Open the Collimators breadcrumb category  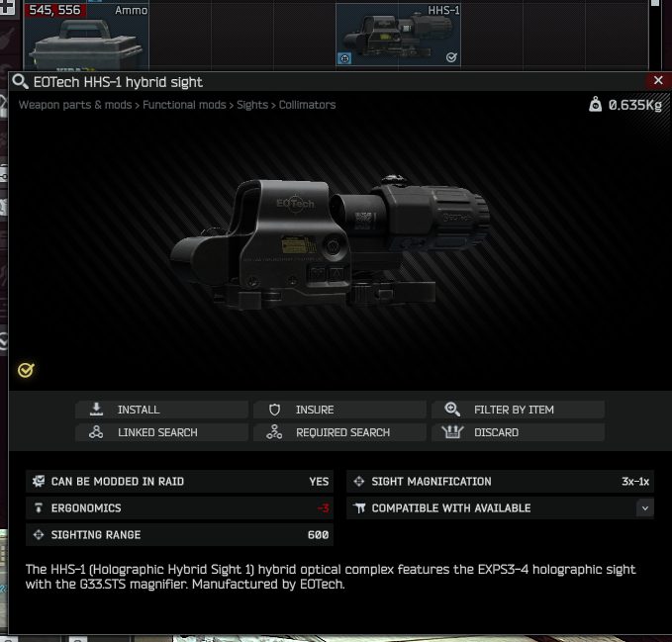[x=307, y=105]
